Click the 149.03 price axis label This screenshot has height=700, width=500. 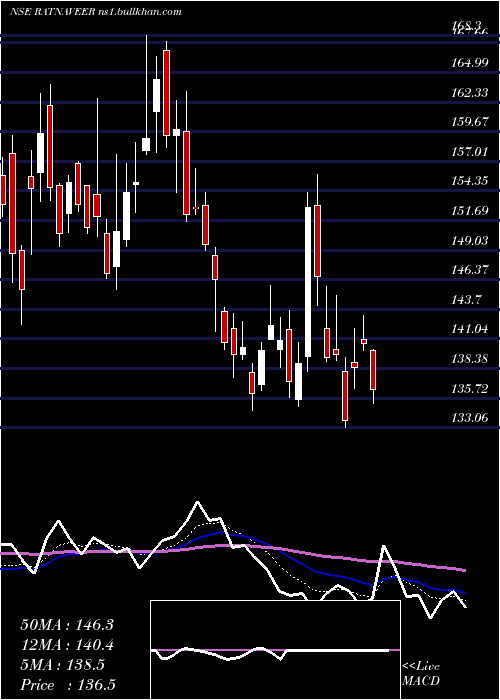(x=470, y=240)
